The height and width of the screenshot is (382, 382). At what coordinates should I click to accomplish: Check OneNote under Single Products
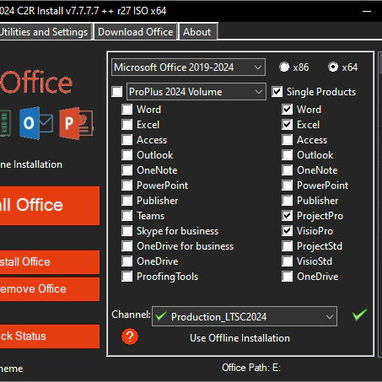pyautogui.click(x=287, y=170)
